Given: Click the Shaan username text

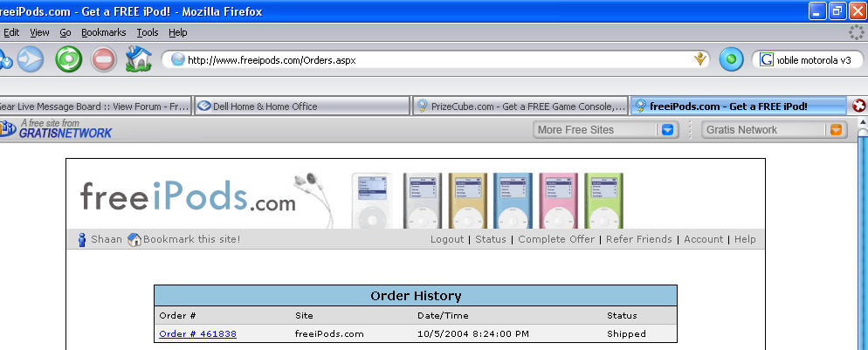Looking at the screenshot, I should click(107, 239).
